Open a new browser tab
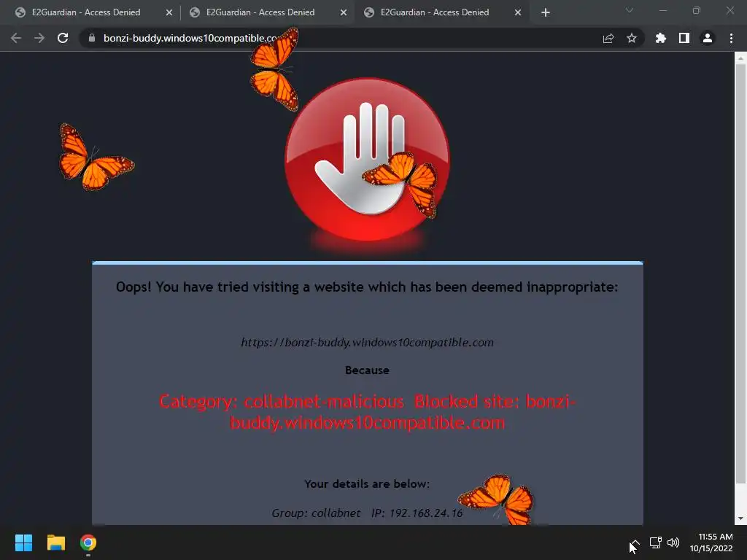The width and height of the screenshot is (747, 560). pos(546,12)
